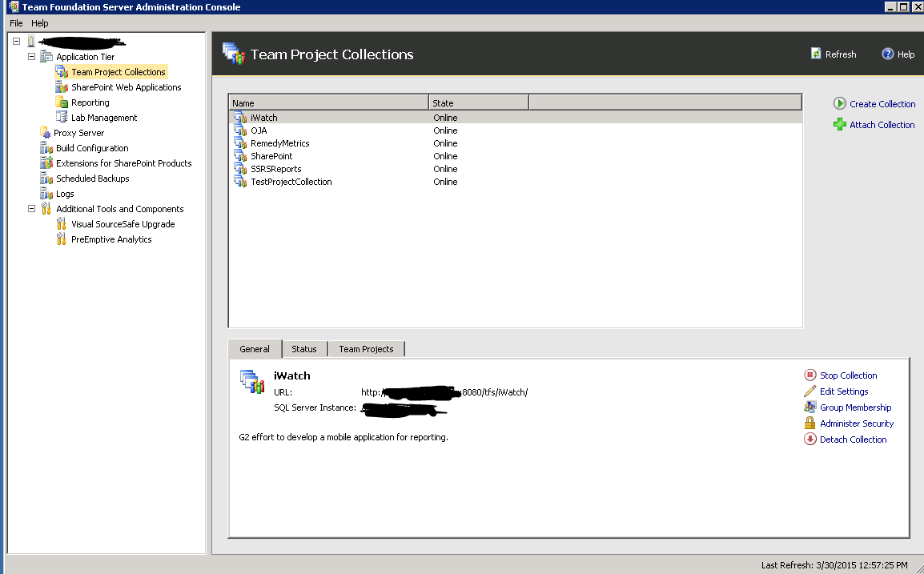Screen dimensions: 924x574
Task: Click the Extensions for SharePoint Products icon
Action: (46, 163)
